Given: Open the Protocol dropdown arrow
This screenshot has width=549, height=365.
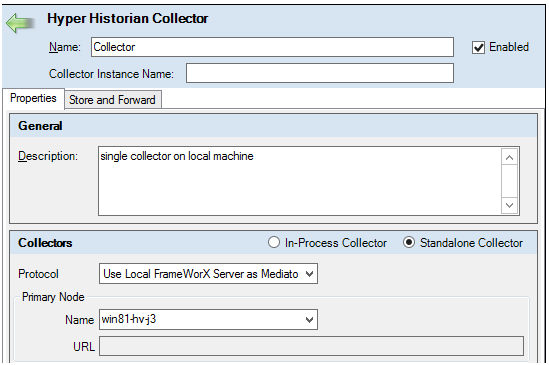Looking at the screenshot, I should tap(309, 274).
